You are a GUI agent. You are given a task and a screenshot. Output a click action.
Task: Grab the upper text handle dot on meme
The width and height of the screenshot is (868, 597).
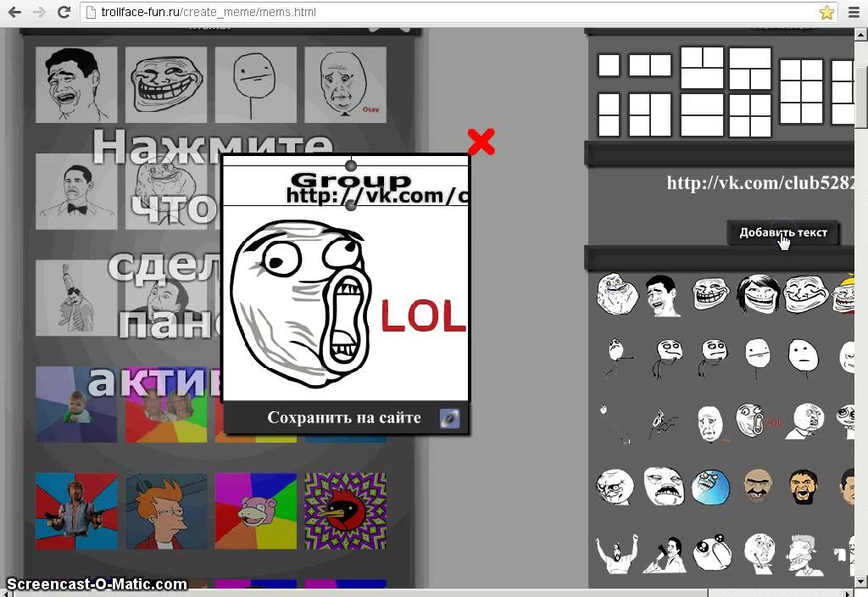click(x=350, y=165)
